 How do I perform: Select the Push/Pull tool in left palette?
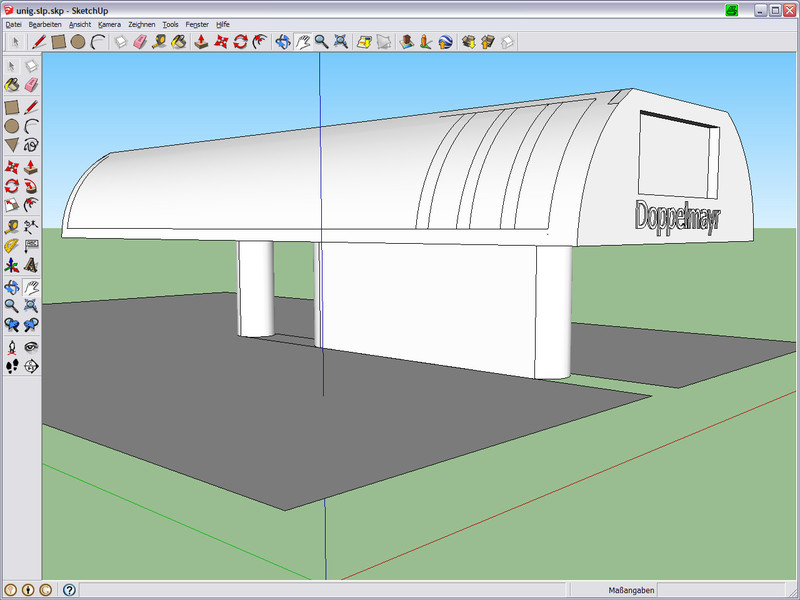tap(31, 167)
